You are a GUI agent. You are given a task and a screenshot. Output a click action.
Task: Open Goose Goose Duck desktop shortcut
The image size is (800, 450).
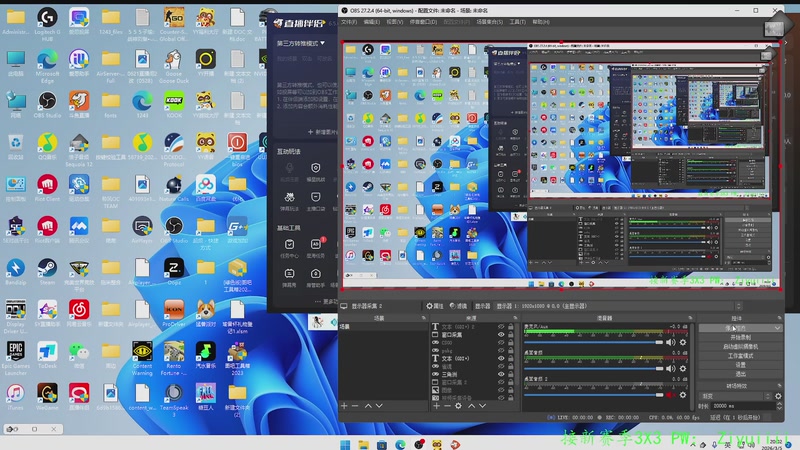pyautogui.click(x=174, y=65)
